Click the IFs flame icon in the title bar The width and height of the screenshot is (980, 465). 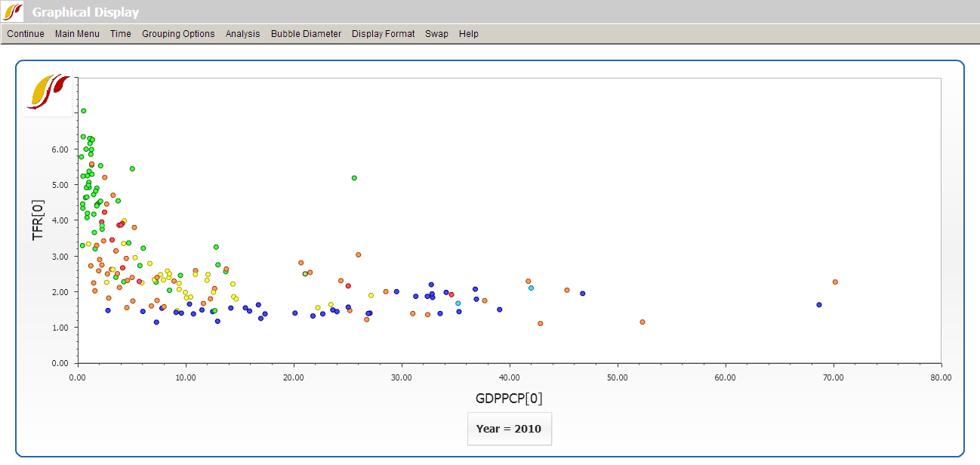point(11,11)
